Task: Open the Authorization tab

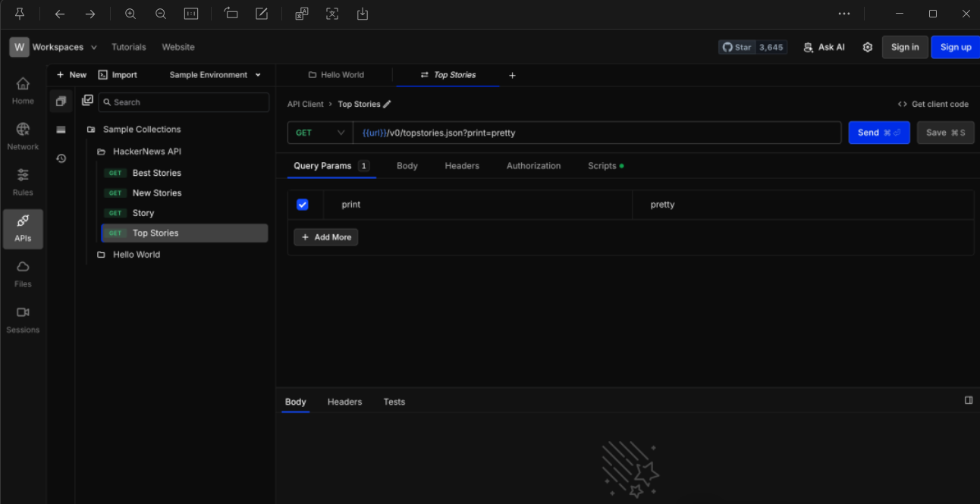Action: point(534,166)
